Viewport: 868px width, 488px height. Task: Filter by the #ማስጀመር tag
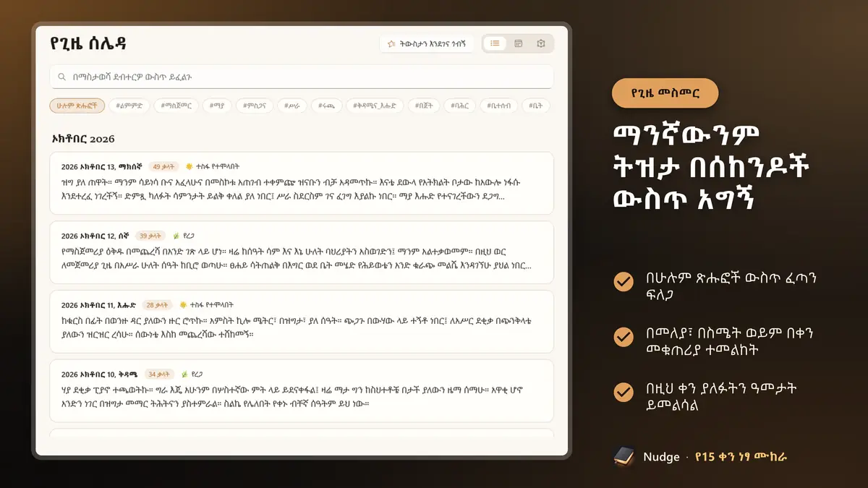176,106
